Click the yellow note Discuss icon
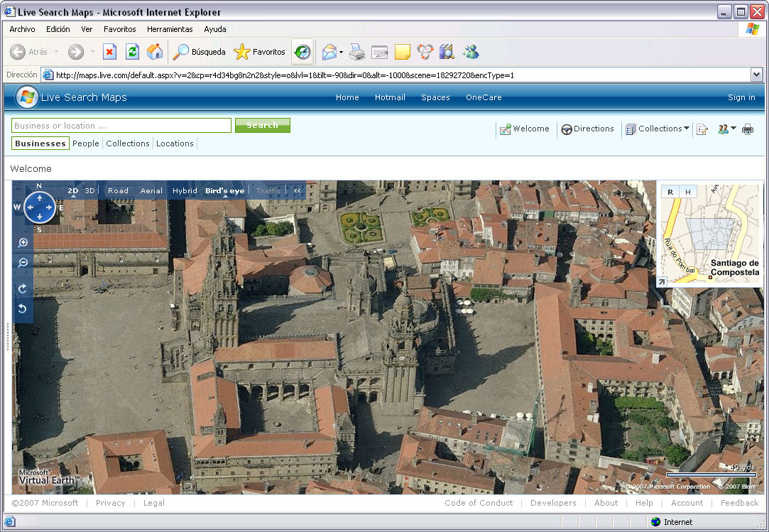The width and height of the screenshot is (769, 532). (402, 52)
